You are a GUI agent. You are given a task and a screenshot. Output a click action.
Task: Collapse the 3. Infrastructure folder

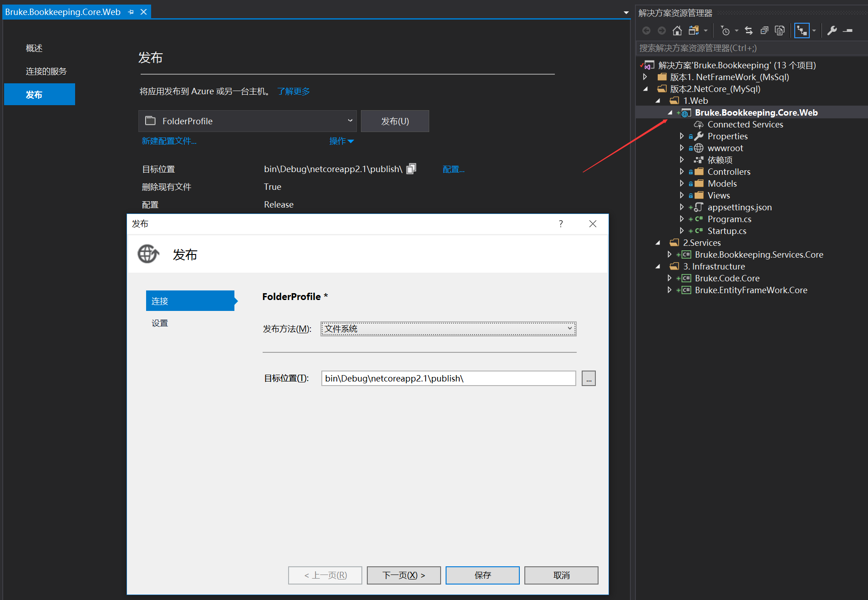pyautogui.click(x=658, y=266)
